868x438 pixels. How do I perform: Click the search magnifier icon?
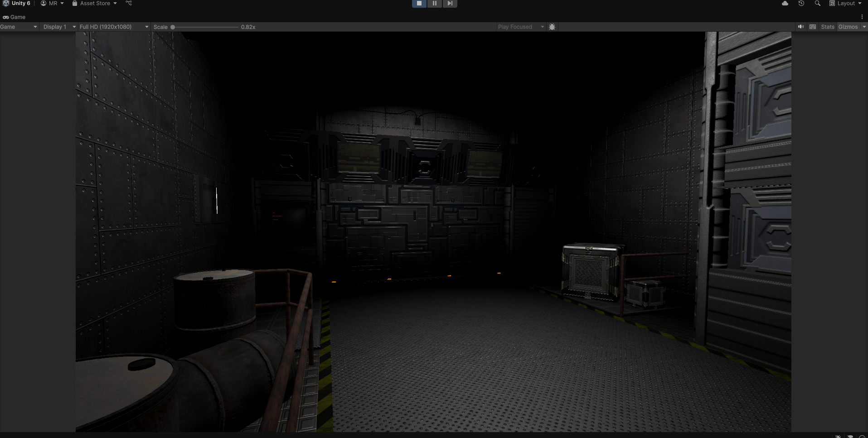click(x=817, y=3)
